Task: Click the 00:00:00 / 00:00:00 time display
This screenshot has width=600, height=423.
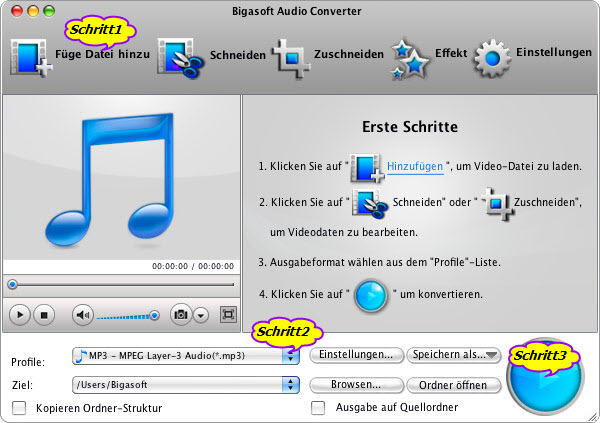Action: [x=193, y=266]
